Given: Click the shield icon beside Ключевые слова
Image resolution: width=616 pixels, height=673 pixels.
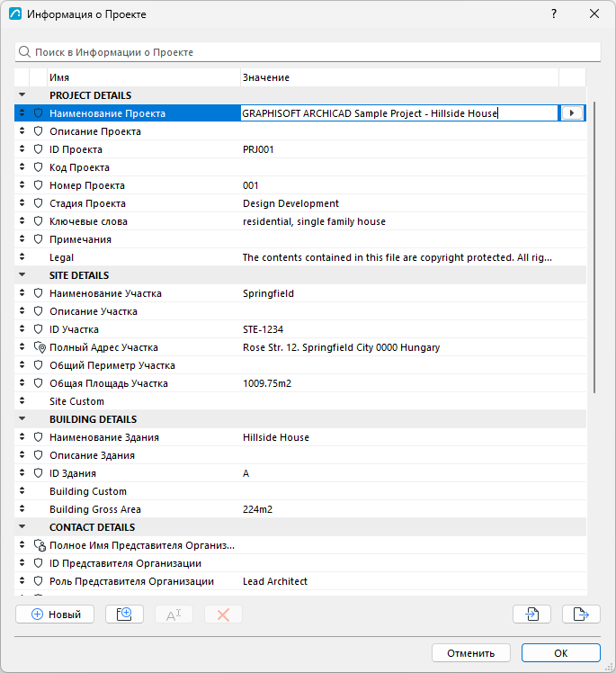Looking at the screenshot, I should [38, 221].
